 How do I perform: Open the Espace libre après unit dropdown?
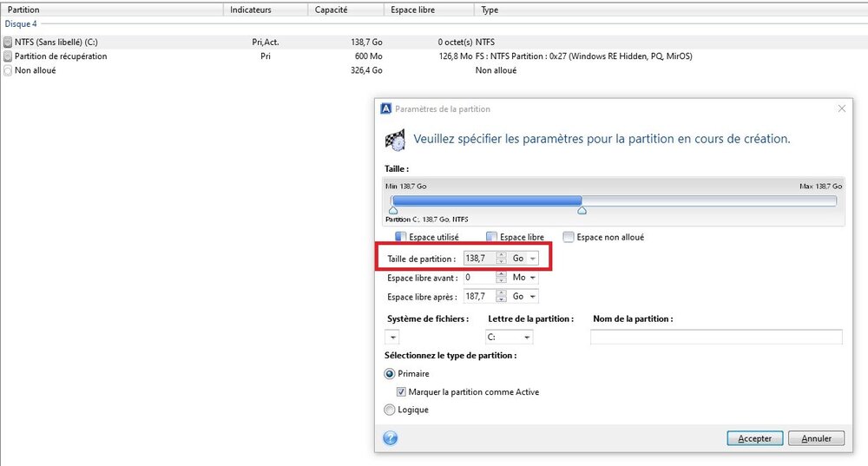pos(525,297)
